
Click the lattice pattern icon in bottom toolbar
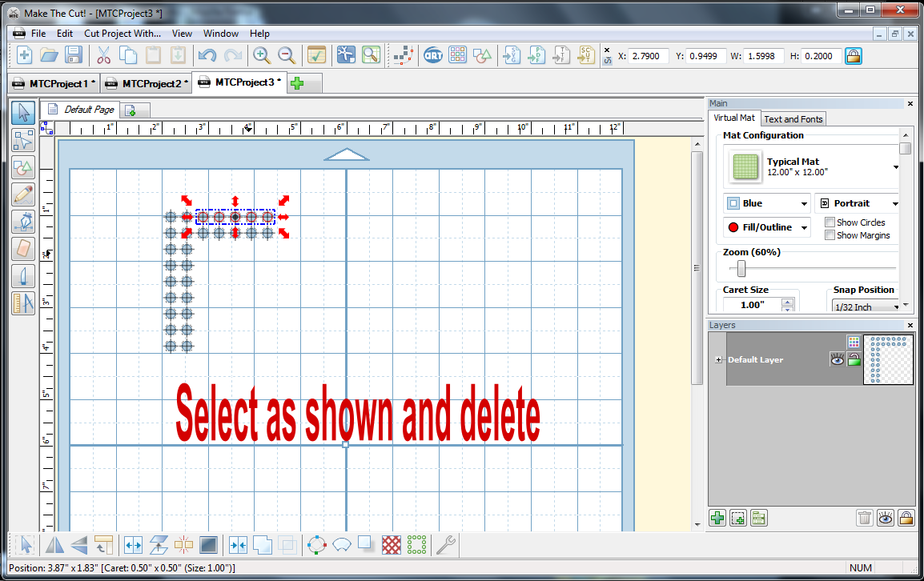[x=392, y=545]
